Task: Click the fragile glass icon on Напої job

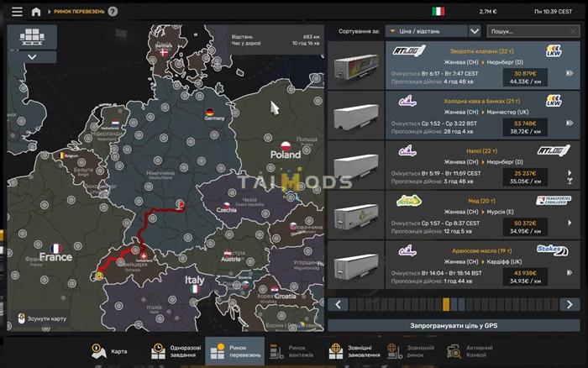Action: coord(570,181)
